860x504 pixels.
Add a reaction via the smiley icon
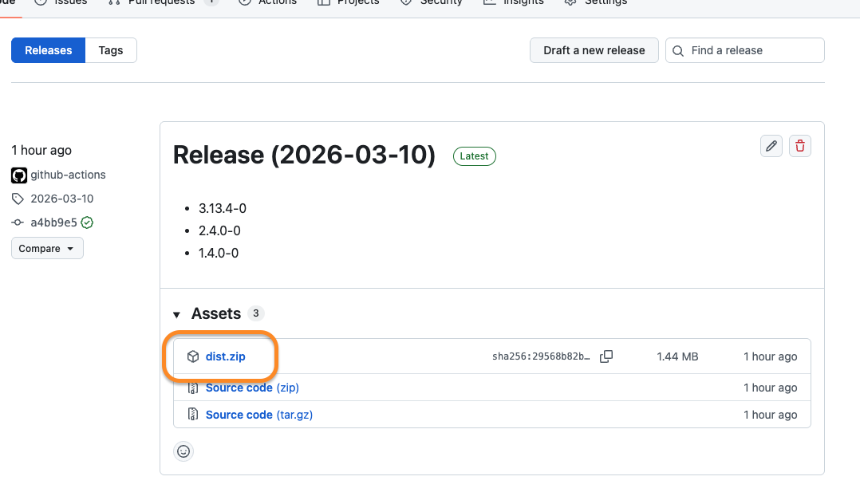183,451
